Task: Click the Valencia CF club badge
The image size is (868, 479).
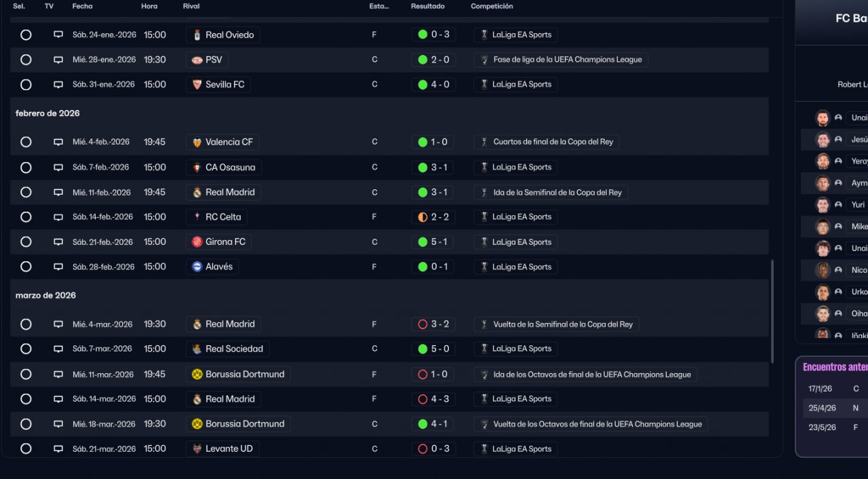Action: click(x=197, y=142)
